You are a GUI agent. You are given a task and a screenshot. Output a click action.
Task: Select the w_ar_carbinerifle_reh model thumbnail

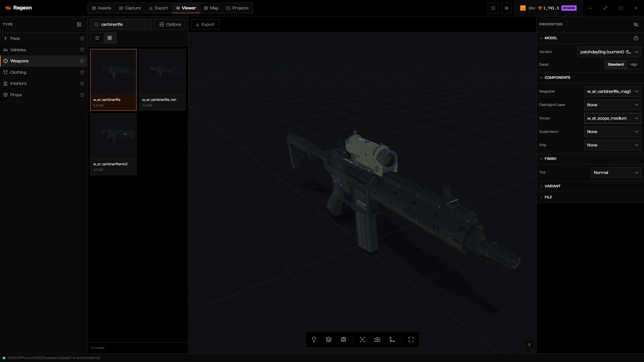click(162, 80)
